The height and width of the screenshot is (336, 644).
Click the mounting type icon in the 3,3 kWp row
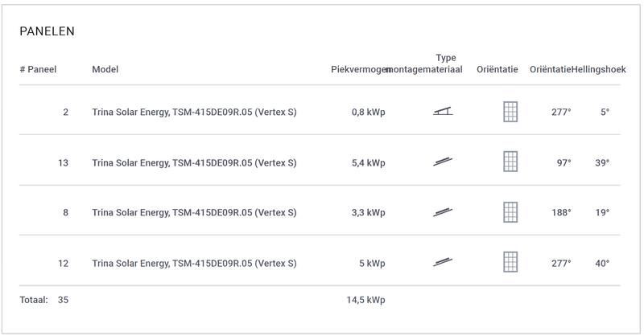(x=443, y=212)
